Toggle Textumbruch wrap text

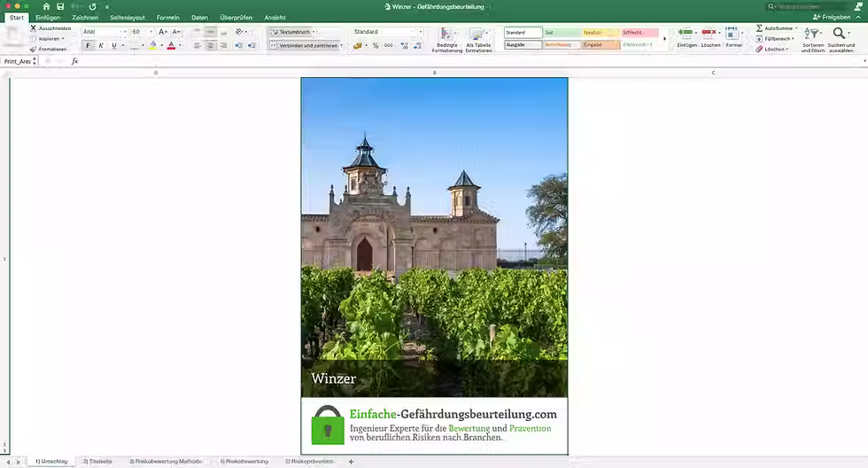291,32
